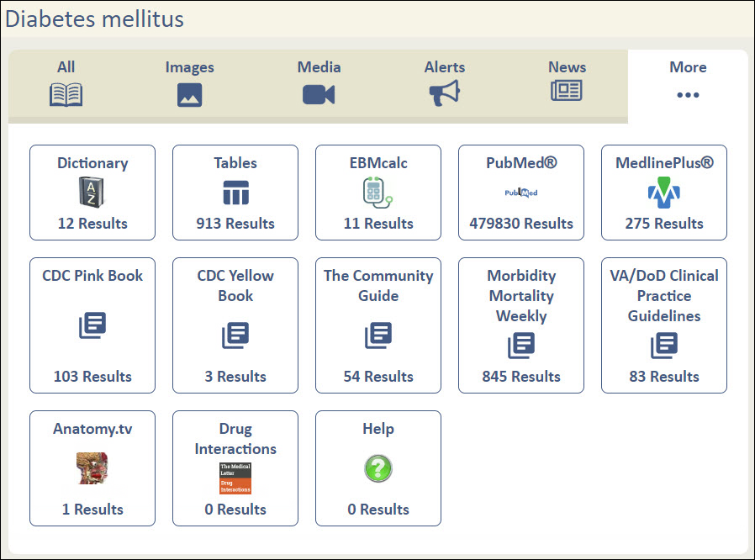
Task: Switch to the Media tab
Action: tap(319, 82)
